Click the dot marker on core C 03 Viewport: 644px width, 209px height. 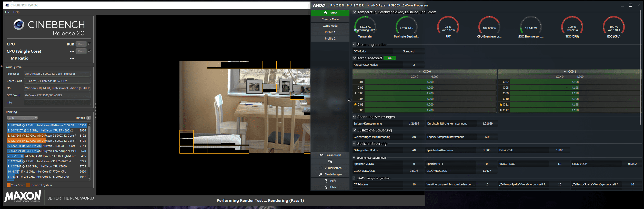click(355, 93)
